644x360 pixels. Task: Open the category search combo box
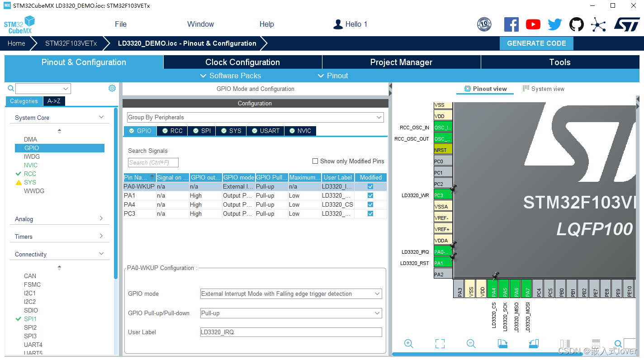point(43,89)
